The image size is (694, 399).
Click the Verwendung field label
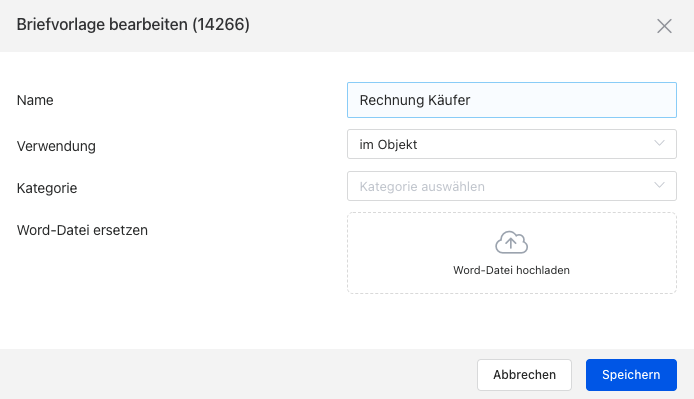tap(56, 146)
